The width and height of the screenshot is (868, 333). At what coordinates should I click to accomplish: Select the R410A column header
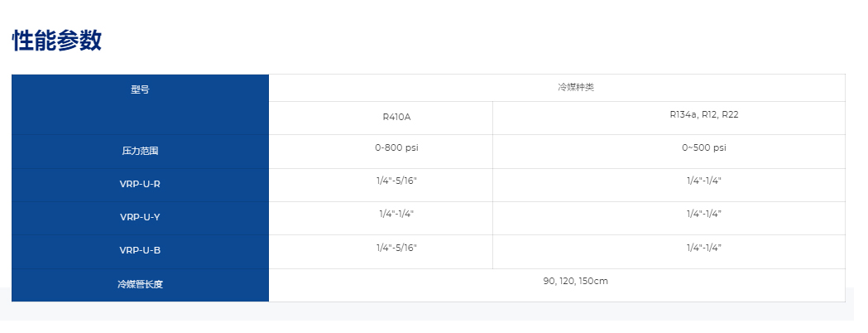pos(396,118)
